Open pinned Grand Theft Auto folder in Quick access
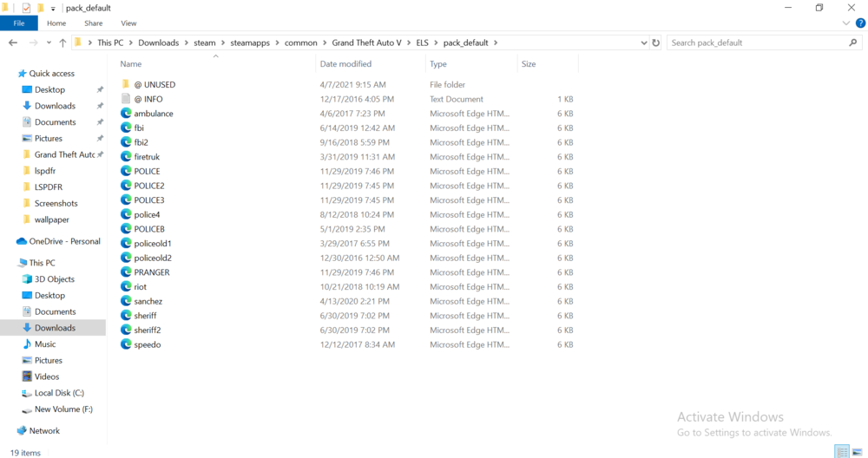868x458 pixels. click(x=59, y=154)
